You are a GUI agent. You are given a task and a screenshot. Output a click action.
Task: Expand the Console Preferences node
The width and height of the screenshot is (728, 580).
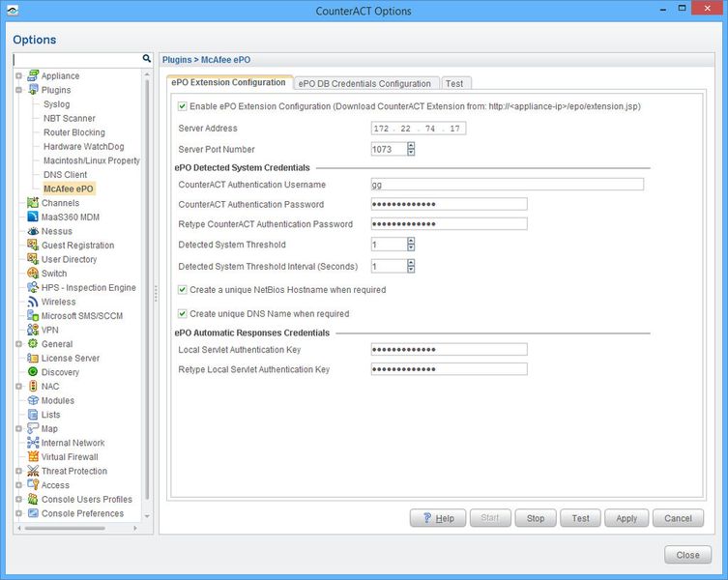[x=18, y=513]
